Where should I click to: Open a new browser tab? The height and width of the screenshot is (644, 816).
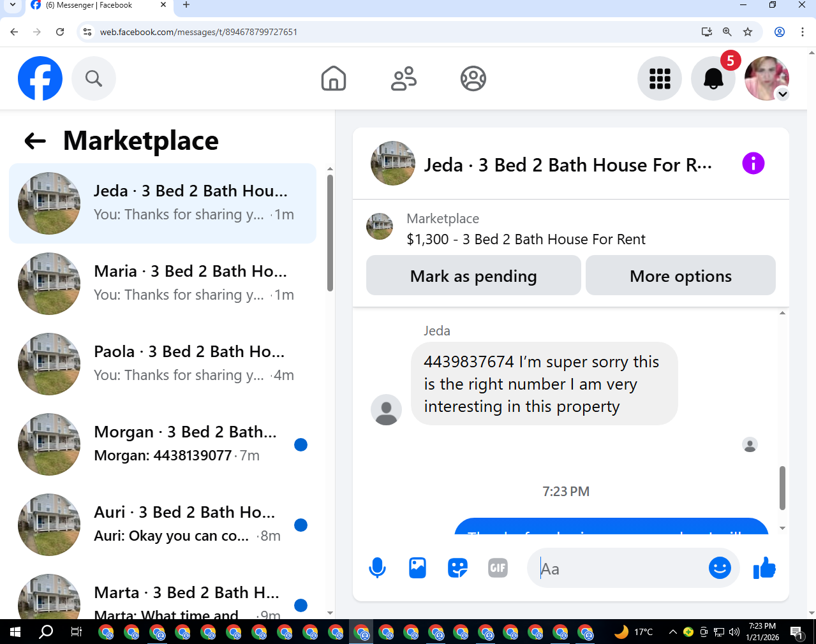[186, 5]
